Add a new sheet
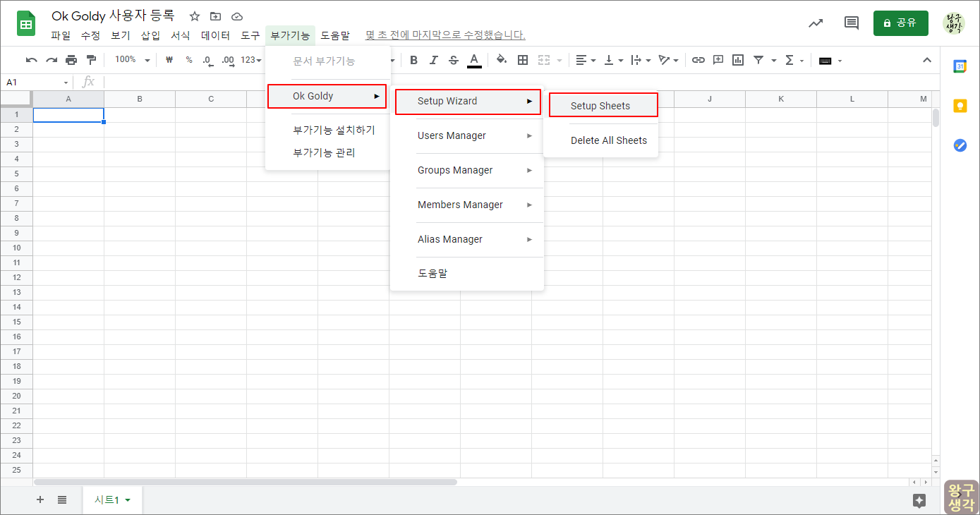 pyautogui.click(x=40, y=499)
